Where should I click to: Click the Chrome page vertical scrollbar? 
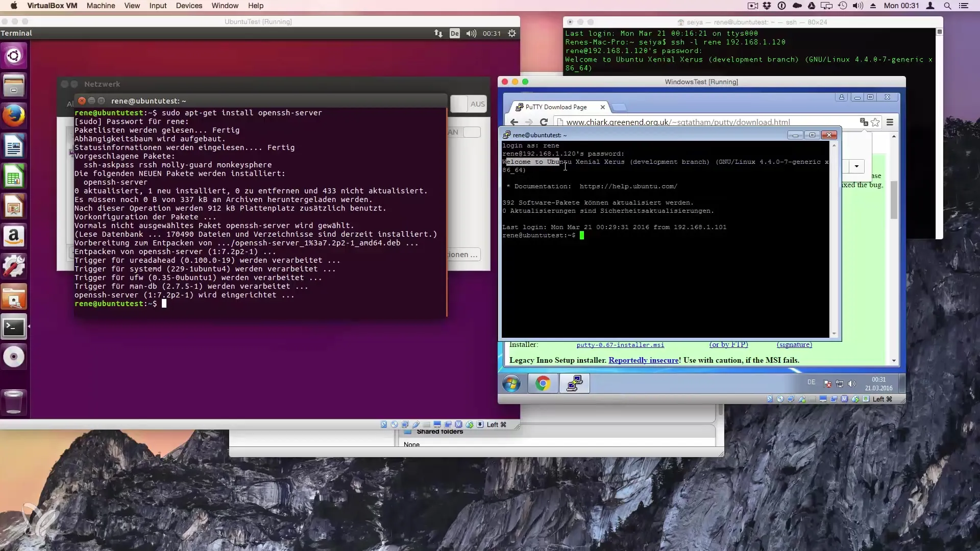894,201
